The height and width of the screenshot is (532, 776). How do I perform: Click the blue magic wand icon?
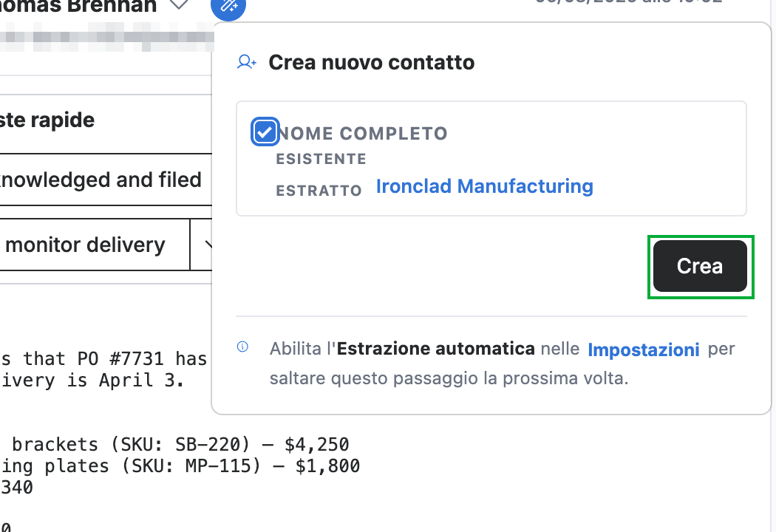(x=228, y=6)
